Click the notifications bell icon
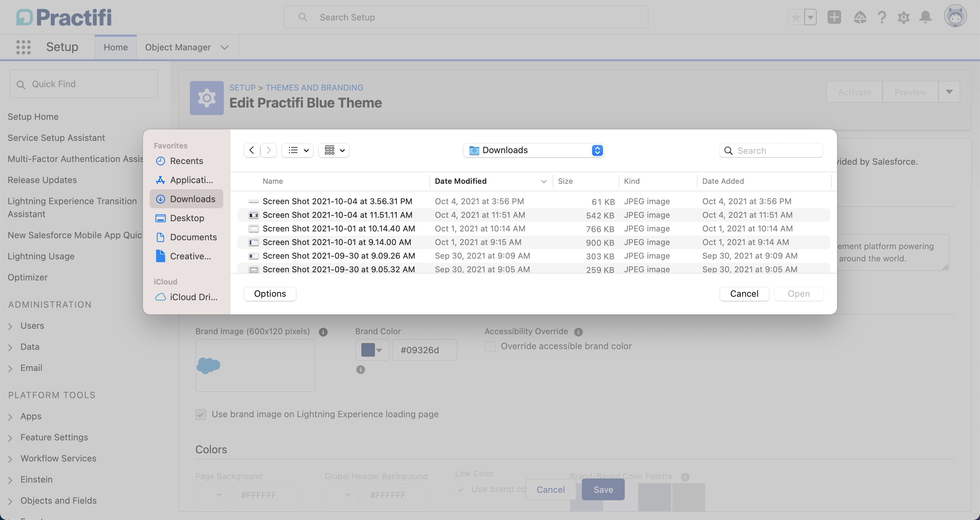This screenshot has height=520, width=980. (925, 17)
